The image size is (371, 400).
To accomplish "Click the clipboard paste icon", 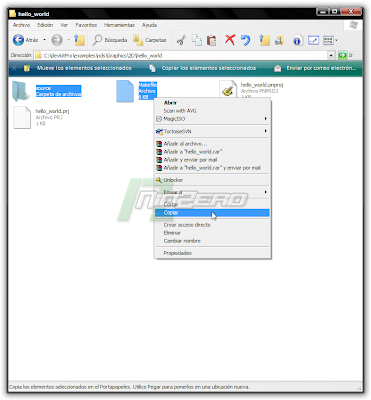I will click(211, 40).
